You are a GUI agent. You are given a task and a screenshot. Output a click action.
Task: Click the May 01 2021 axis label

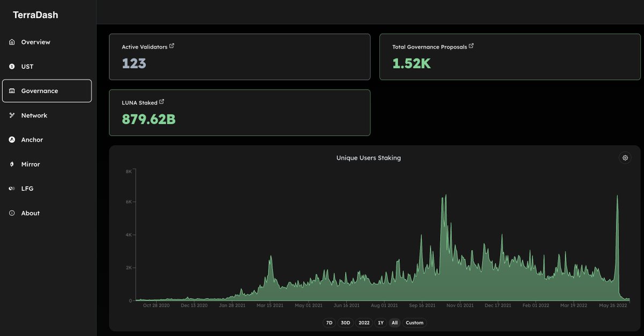(x=308, y=305)
